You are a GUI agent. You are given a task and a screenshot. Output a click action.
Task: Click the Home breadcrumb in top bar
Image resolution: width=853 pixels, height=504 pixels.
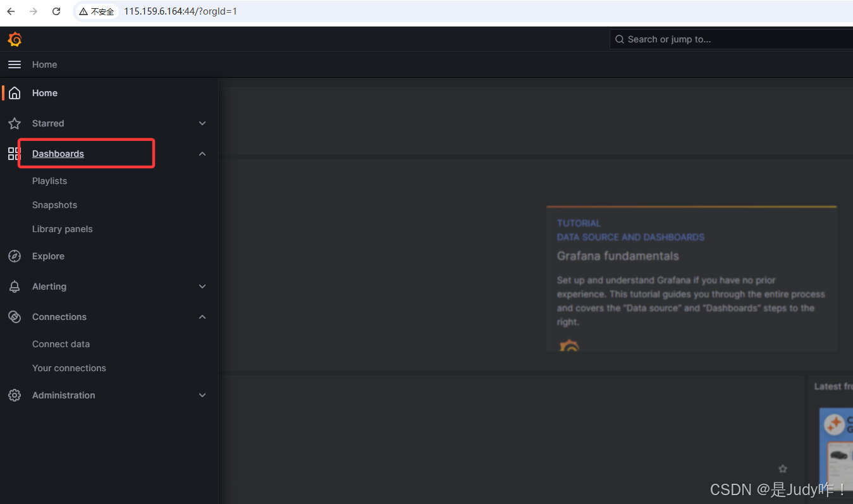click(x=44, y=65)
